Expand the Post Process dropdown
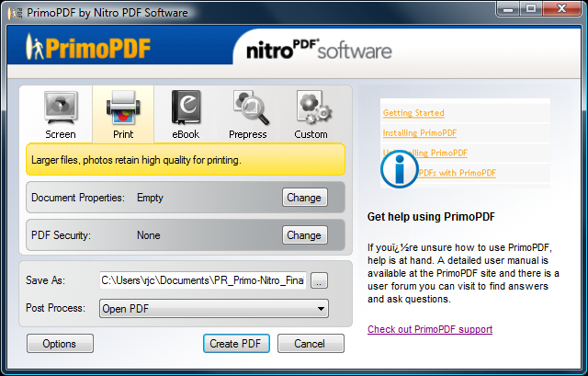This screenshot has height=376, width=588. point(214,309)
